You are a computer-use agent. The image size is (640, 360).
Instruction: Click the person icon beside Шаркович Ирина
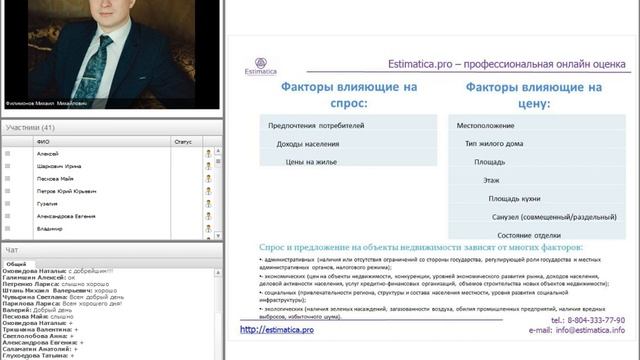coord(209,166)
